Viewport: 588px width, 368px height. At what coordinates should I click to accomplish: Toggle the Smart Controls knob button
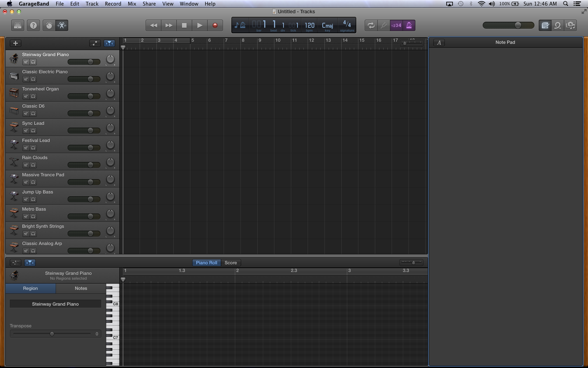(49, 25)
